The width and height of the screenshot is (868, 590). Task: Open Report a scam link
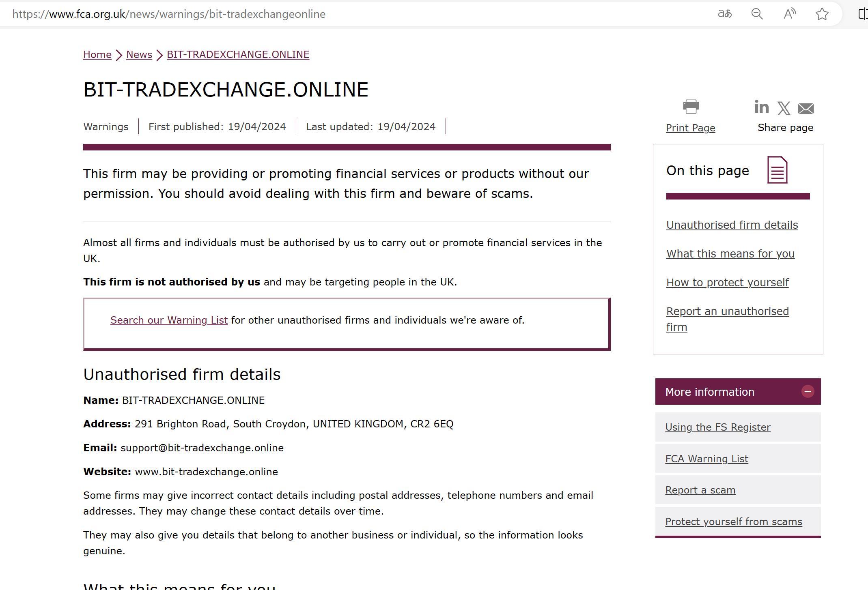[x=700, y=490]
